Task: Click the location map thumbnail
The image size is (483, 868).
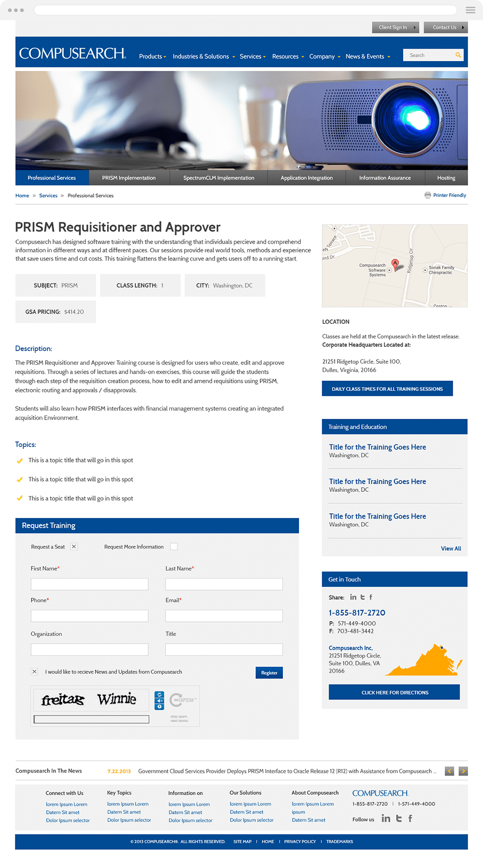Action: pyautogui.click(x=395, y=266)
